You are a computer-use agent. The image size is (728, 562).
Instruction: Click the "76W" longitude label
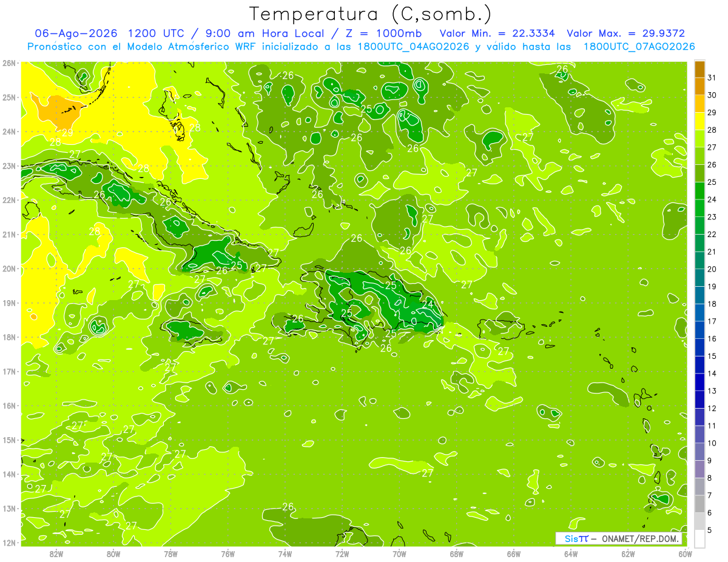(227, 554)
